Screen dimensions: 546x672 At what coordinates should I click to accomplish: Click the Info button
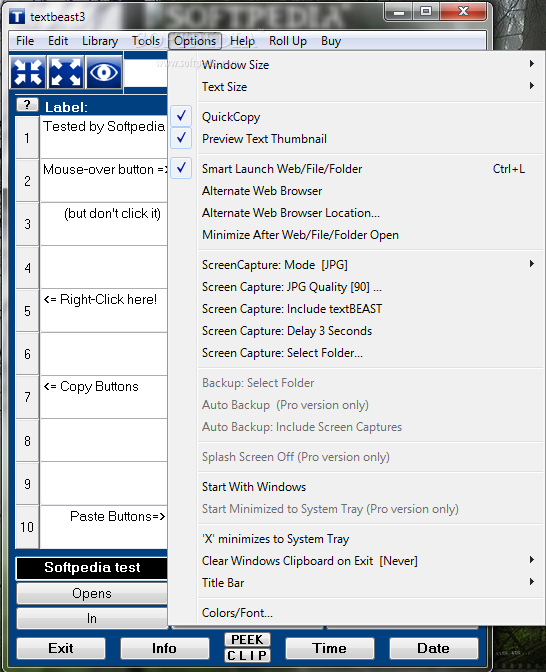pos(165,648)
